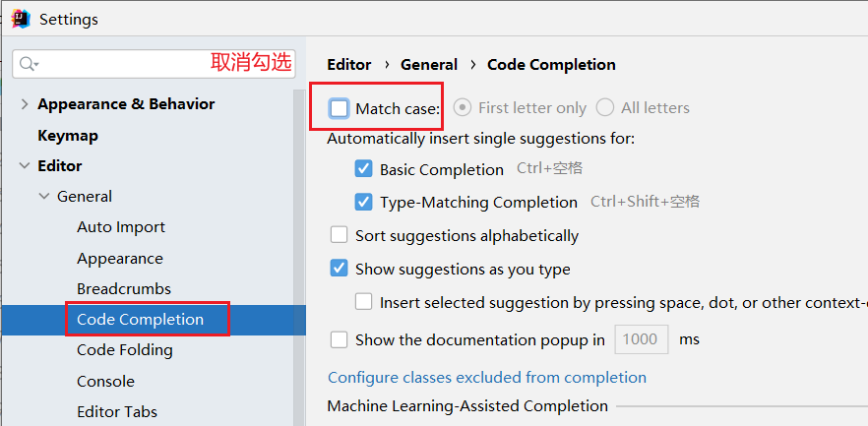
Task: Uncheck Type-Matching Completion checkbox
Action: click(364, 202)
